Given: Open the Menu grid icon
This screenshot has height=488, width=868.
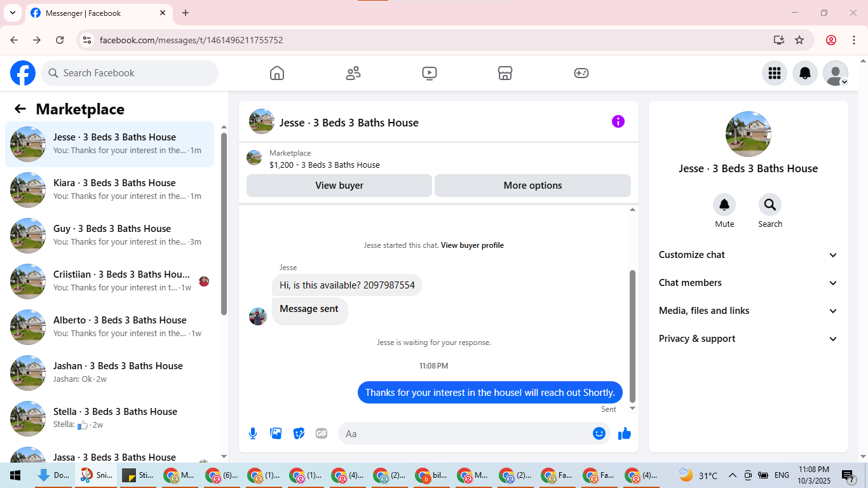Looking at the screenshot, I should pos(775,73).
